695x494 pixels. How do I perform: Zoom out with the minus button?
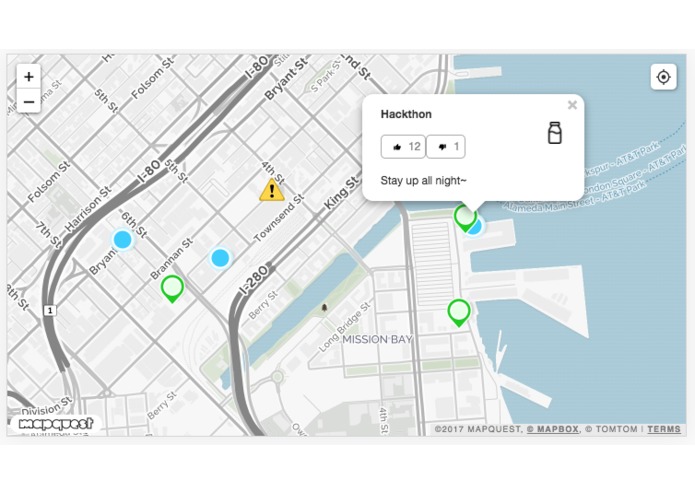29,101
